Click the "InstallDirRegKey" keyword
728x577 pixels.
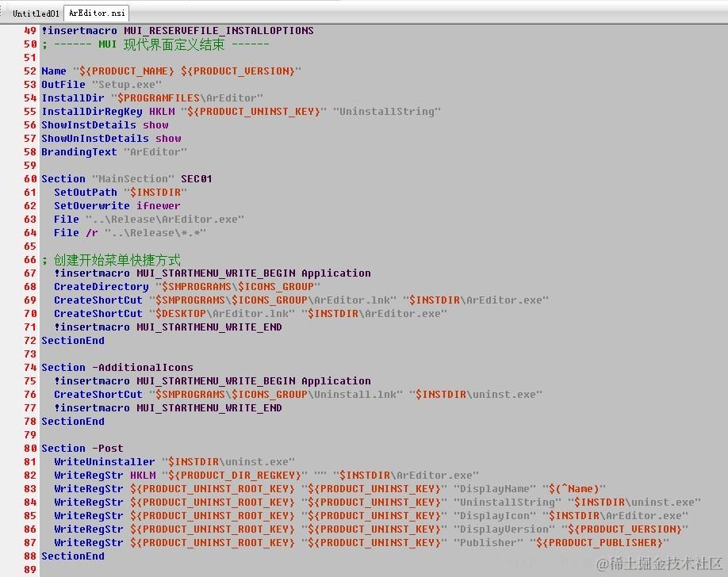tap(92, 112)
